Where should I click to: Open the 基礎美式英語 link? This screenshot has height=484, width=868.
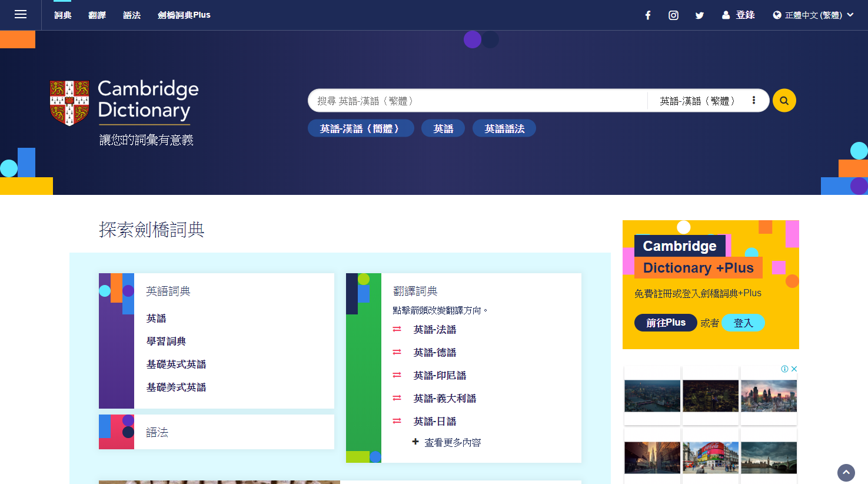pos(176,387)
